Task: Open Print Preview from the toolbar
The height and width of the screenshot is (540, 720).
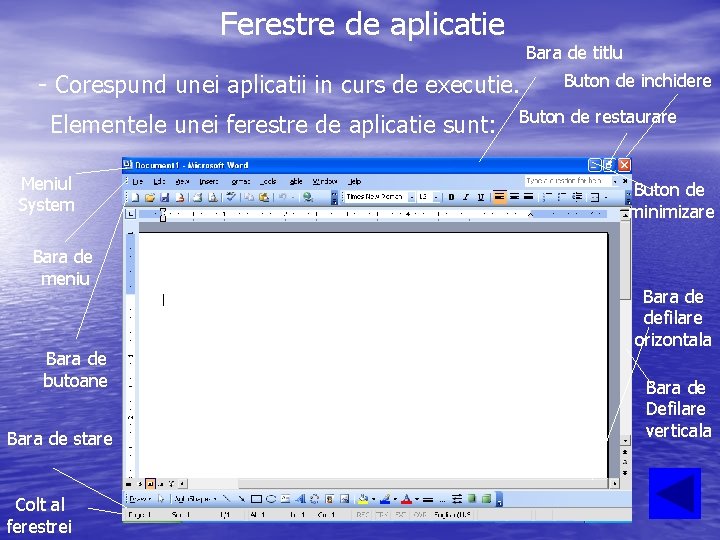Action: [x=213, y=197]
